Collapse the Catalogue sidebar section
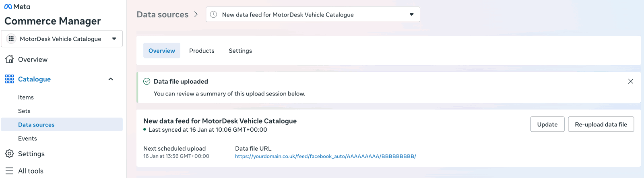The width and height of the screenshot is (644, 178). [111, 79]
